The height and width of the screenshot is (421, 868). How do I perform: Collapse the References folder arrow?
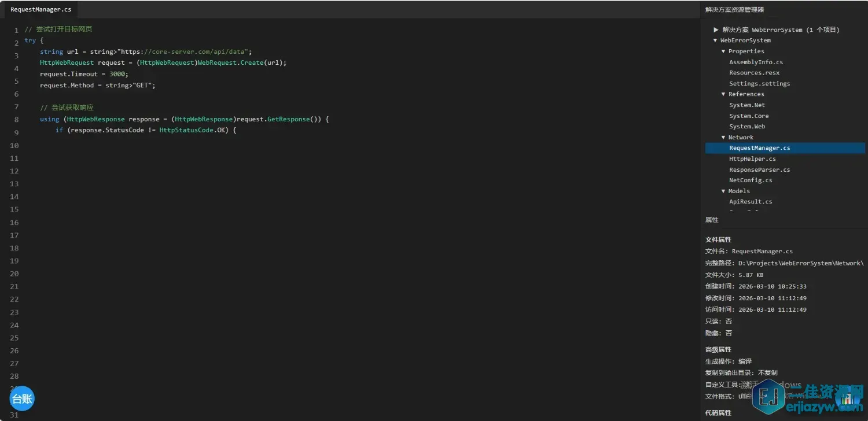click(723, 94)
